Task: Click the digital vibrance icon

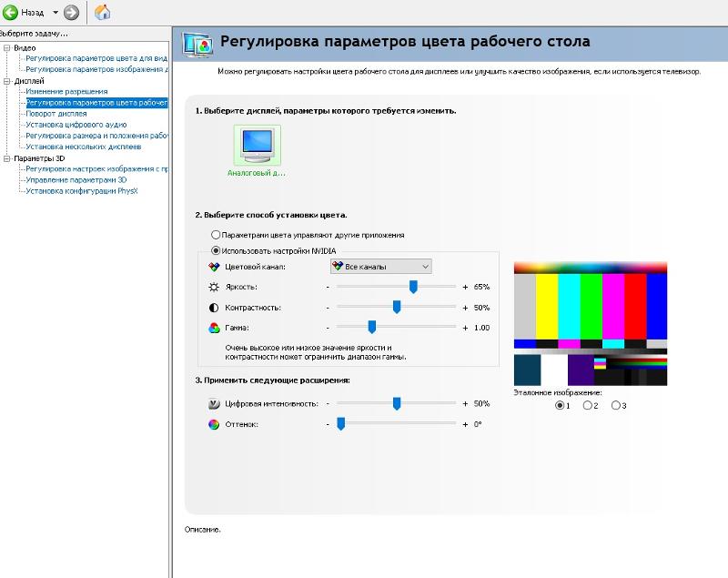Action: point(214,404)
